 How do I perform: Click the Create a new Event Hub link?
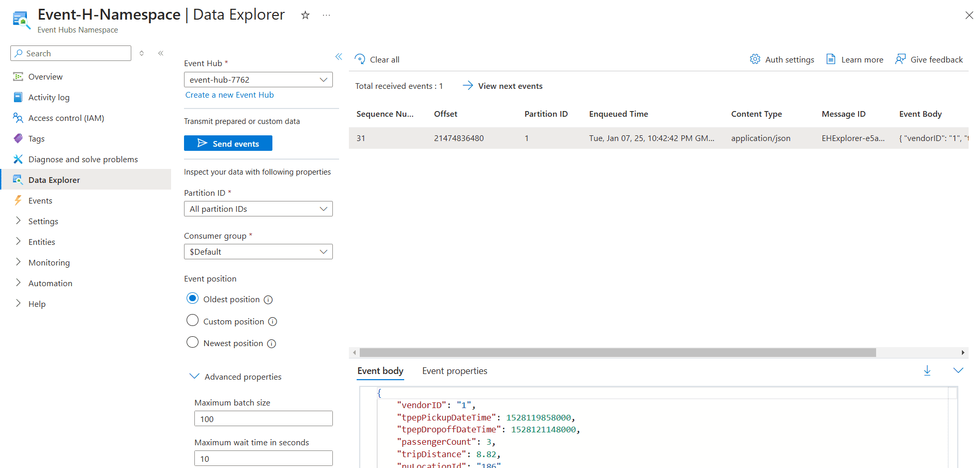coord(229,95)
